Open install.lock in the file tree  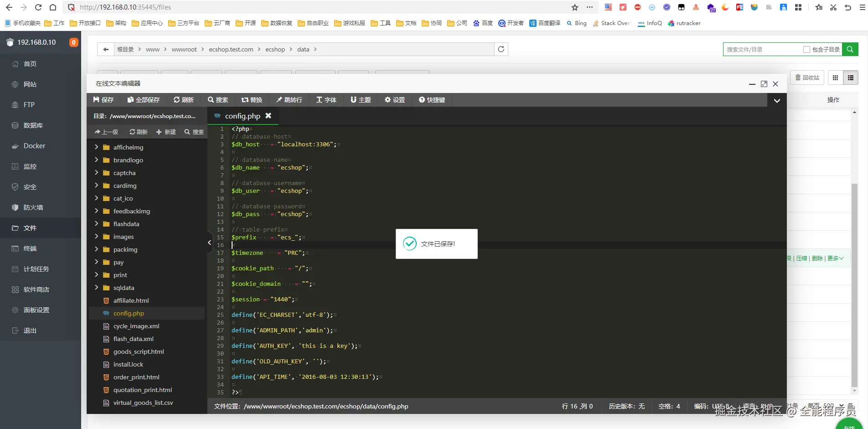coord(128,364)
